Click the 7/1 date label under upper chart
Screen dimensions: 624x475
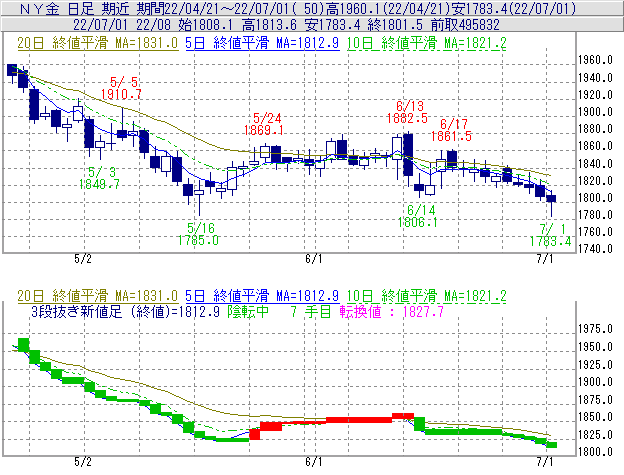(545, 259)
